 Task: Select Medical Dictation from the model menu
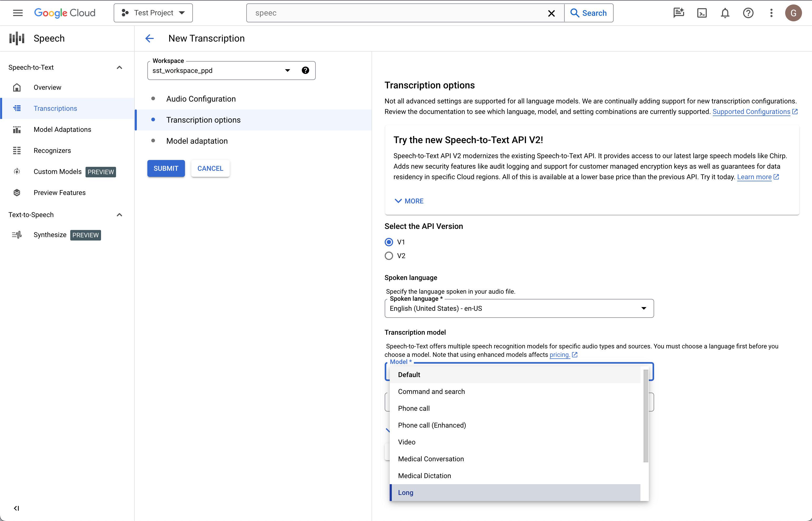coord(424,475)
